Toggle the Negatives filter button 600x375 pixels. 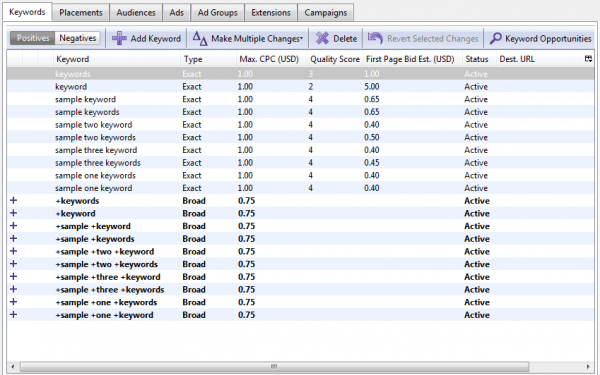(x=78, y=38)
